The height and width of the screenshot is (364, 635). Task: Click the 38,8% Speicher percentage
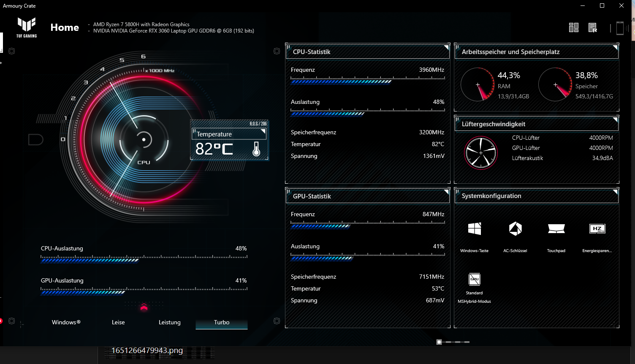(x=586, y=75)
